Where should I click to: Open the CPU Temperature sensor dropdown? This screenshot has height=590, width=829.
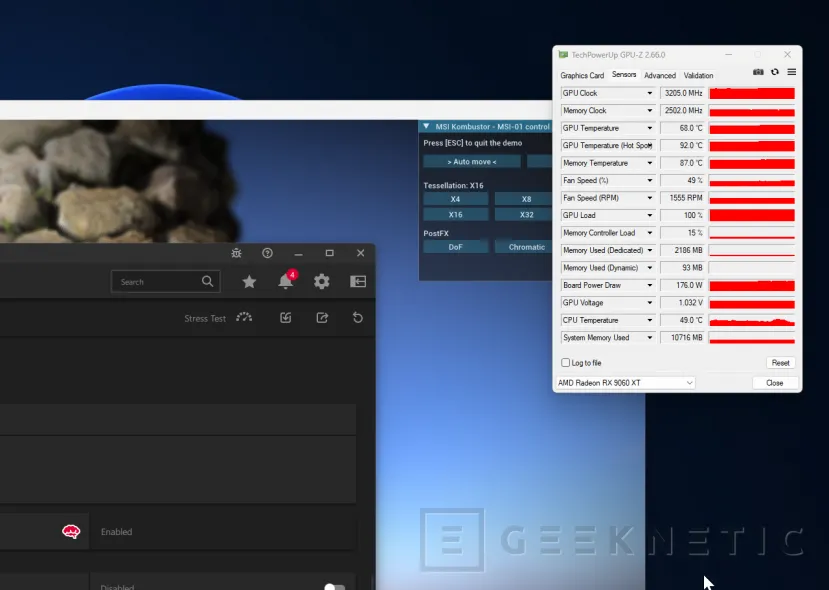coord(650,320)
